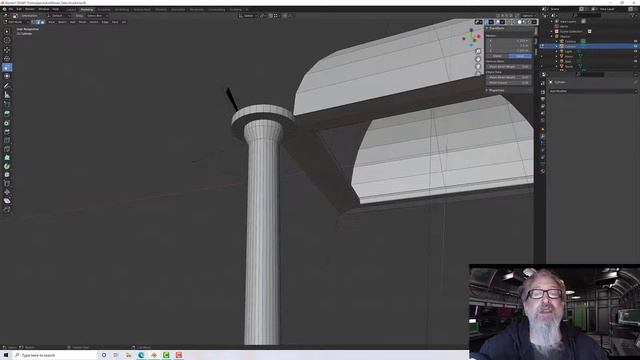Open the Vertex menu in viewport header
The image size is (640, 360).
click(x=94, y=22)
